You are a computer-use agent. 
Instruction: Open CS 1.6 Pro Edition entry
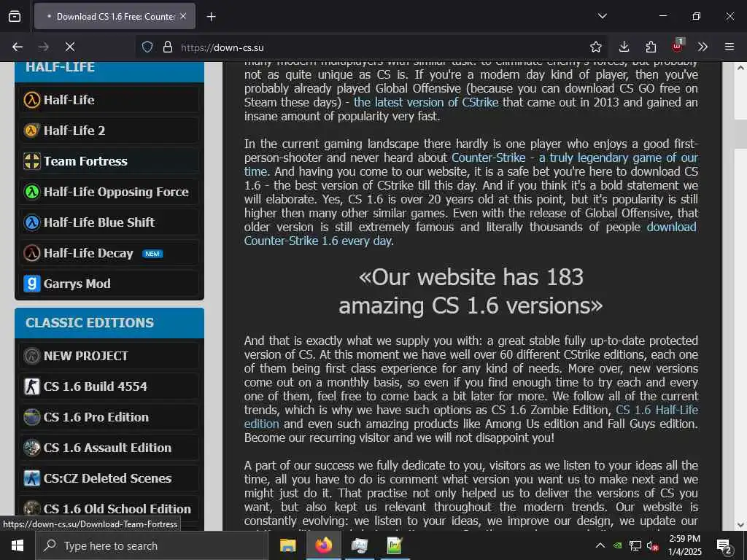coord(109,417)
